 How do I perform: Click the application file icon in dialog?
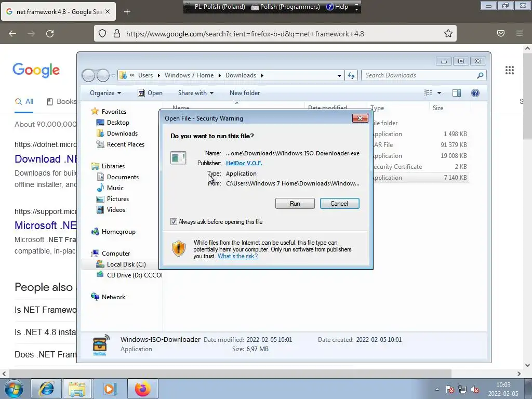tap(178, 158)
